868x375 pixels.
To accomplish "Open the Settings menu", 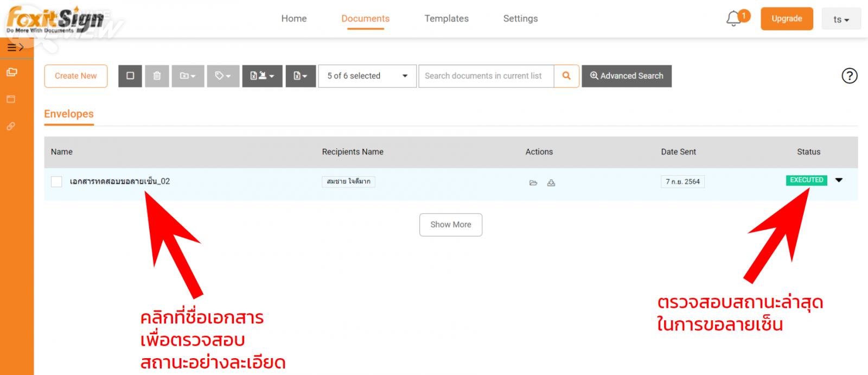I will point(520,18).
